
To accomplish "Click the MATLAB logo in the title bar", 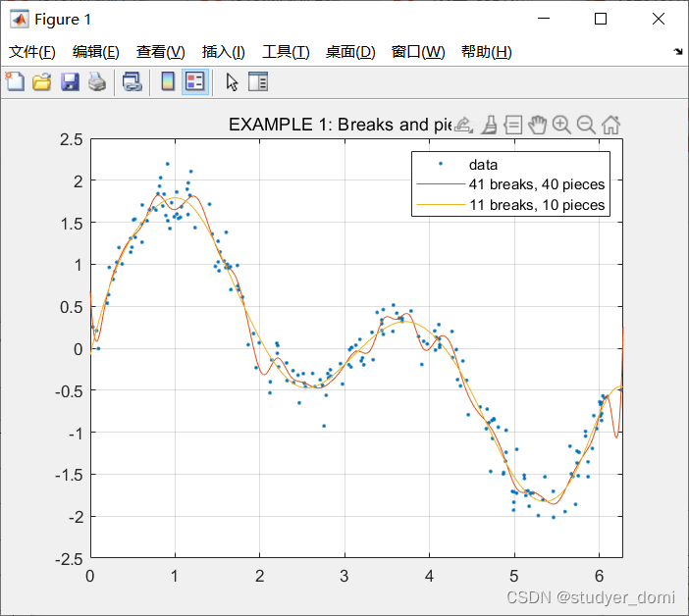I will pyautogui.click(x=20, y=20).
